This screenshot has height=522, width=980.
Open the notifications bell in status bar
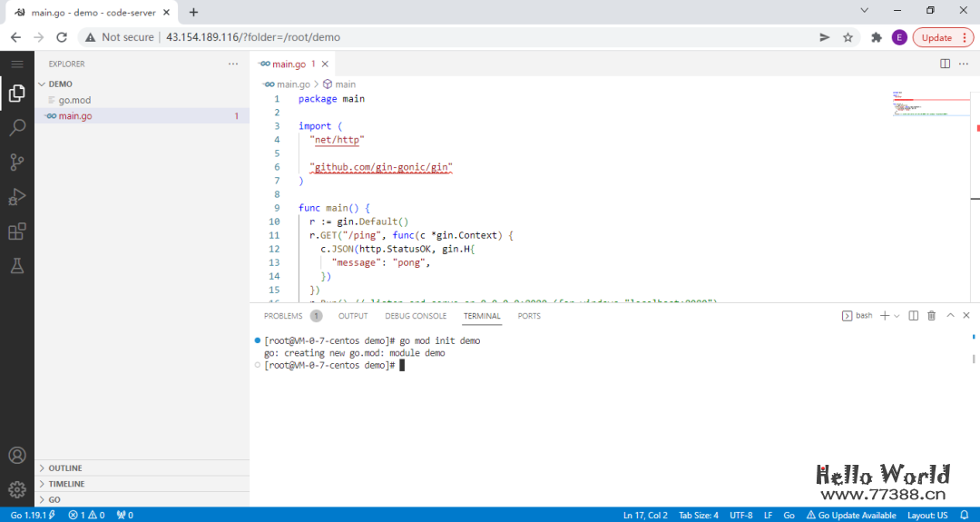click(x=964, y=515)
